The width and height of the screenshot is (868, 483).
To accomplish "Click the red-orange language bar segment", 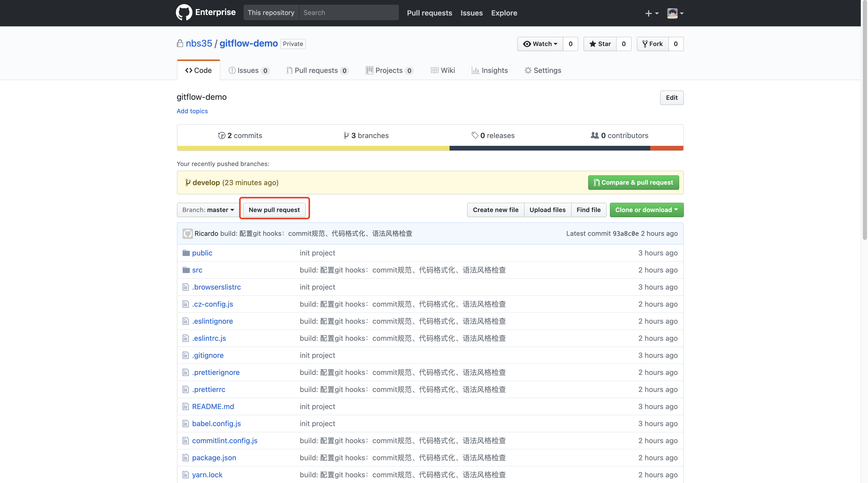I will click(667, 148).
